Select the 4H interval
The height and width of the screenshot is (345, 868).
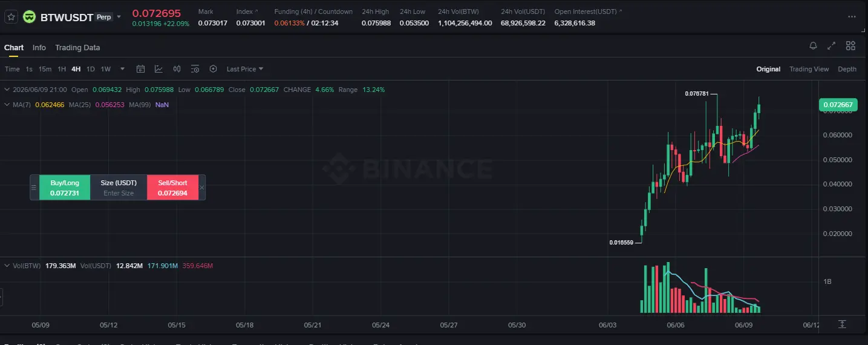[76, 69]
